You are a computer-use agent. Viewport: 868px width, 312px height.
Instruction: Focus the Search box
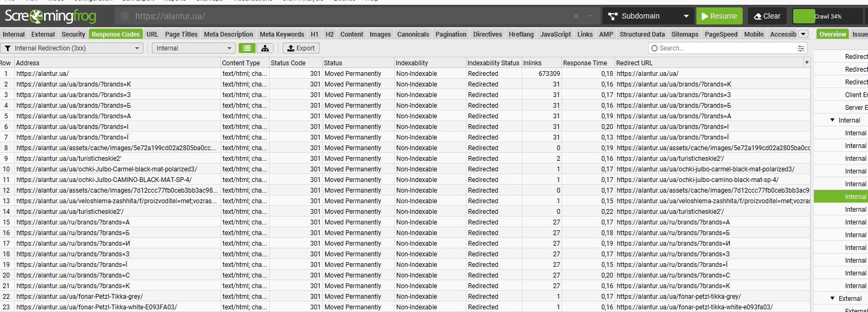pos(727,48)
